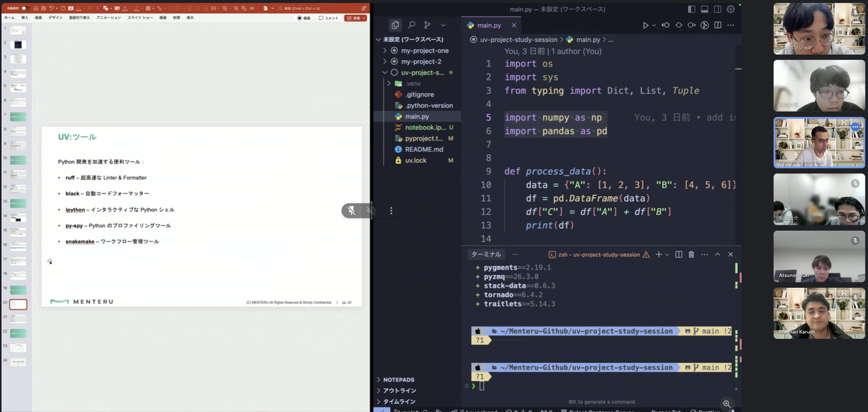The width and height of the screenshot is (868, 412).
Task: Split the editor to the right
Action: 718,25
